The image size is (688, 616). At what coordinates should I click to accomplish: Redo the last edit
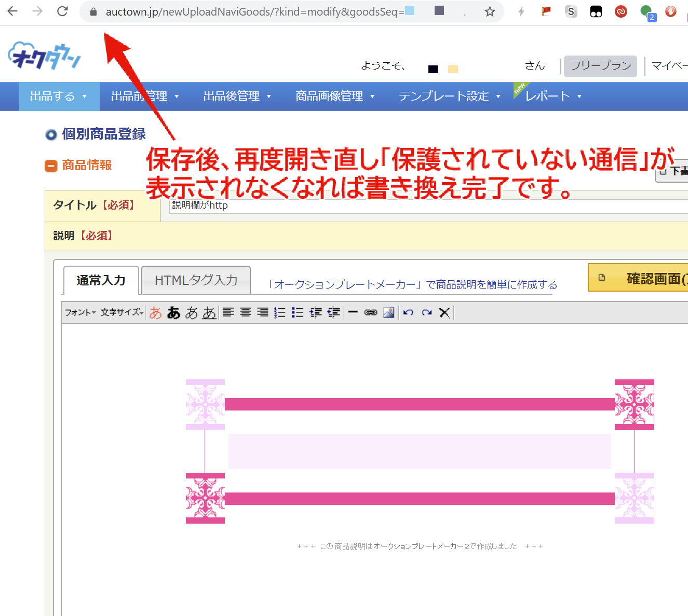(x=427, y=312)
